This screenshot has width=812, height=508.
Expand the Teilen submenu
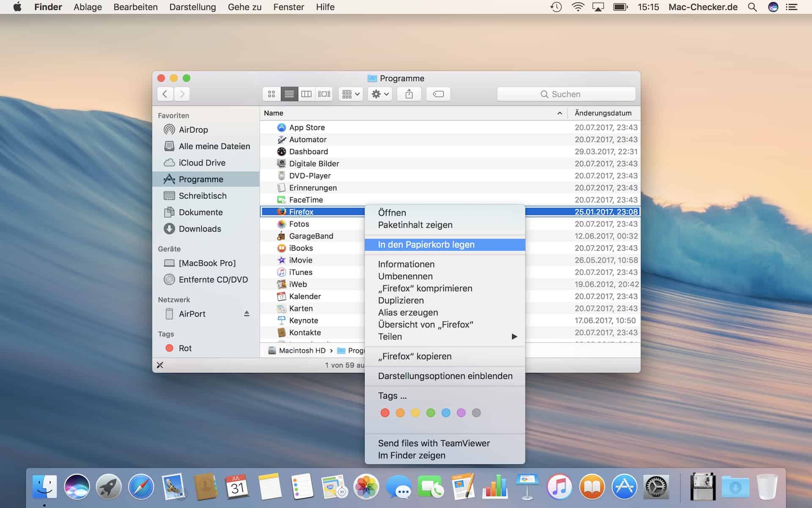445,337
